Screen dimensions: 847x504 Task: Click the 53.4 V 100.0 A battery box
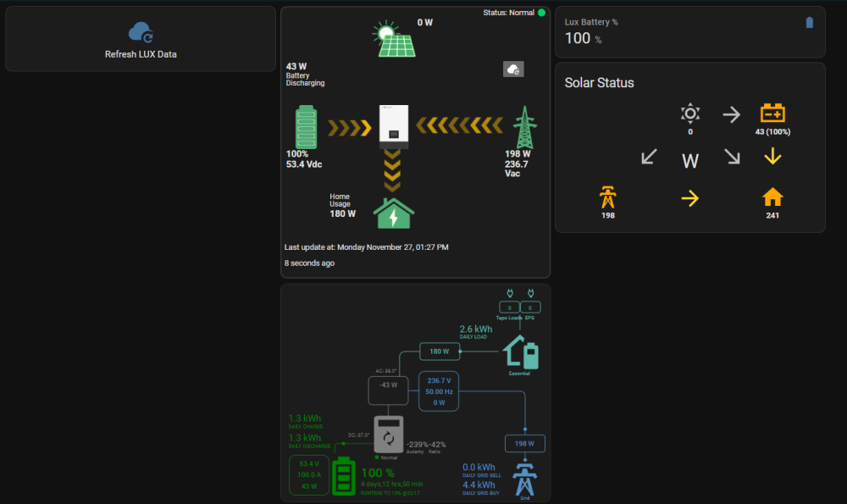tap(309, 475)
